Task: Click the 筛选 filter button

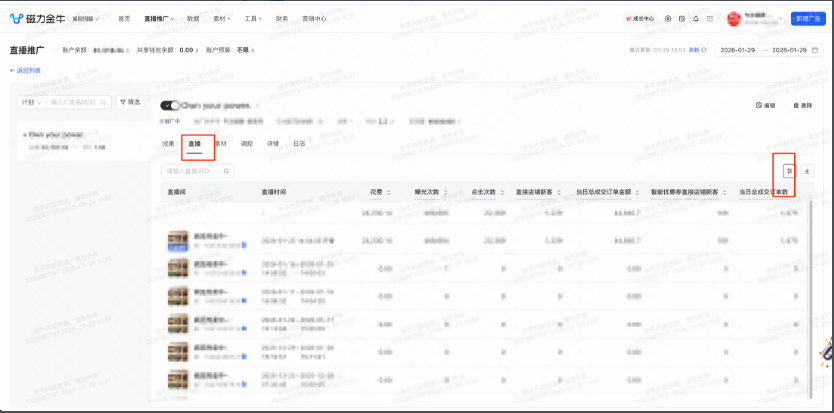Action: pos(130,102)
